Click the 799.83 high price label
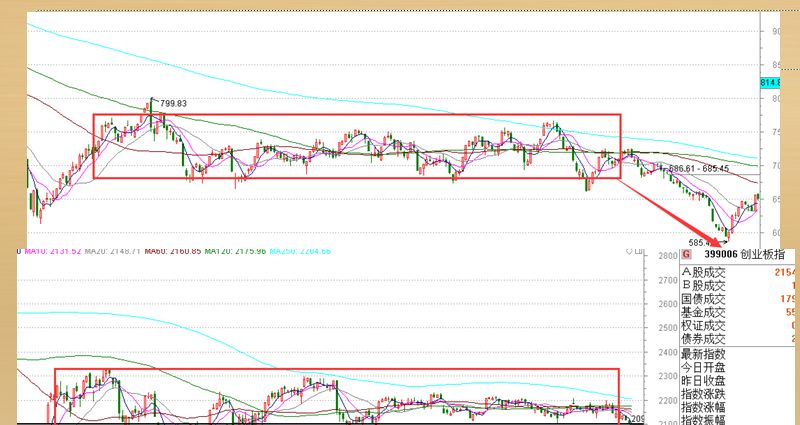 click(x=173, y=104)
